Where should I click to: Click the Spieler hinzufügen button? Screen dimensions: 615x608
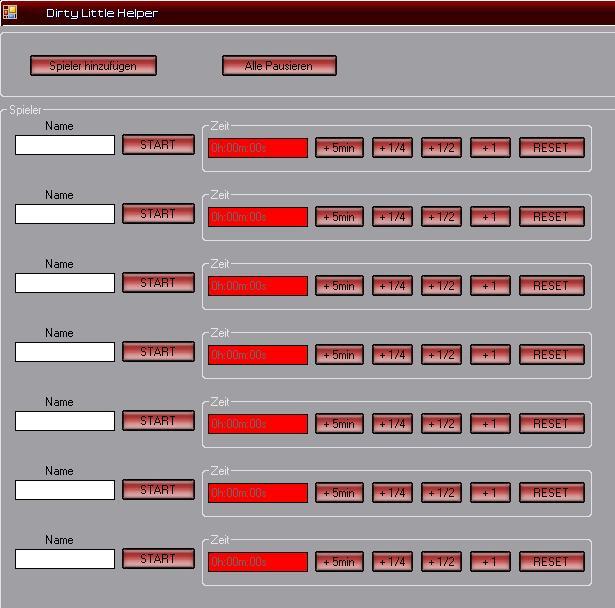pos(93,66)
